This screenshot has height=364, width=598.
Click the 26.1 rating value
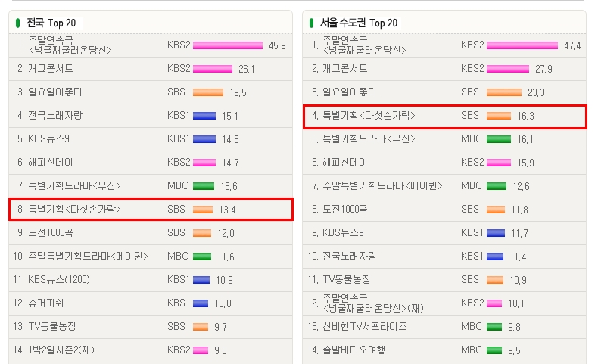point(246,69)
